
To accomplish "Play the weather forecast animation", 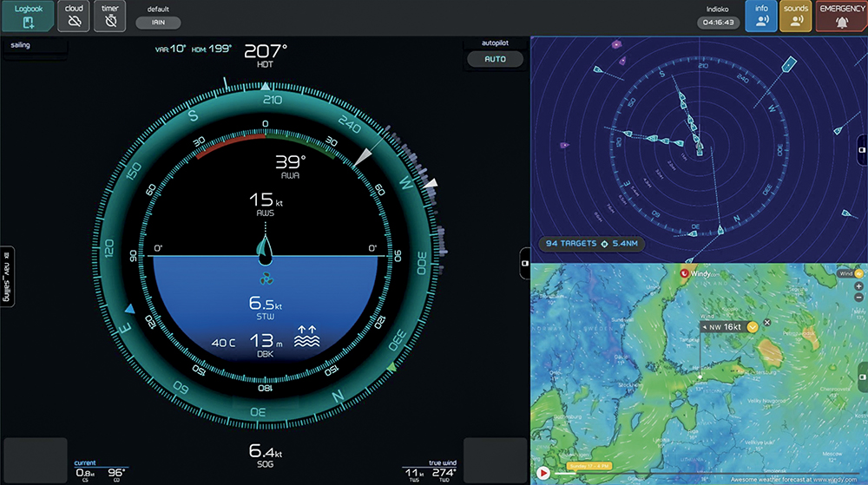I will click(x=543, y=474).
